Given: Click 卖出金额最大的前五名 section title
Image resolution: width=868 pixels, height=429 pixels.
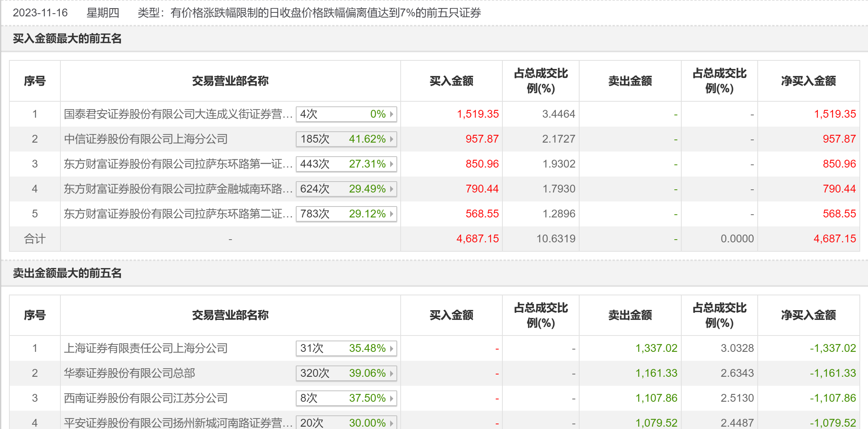Looking at the screenshot, I should (67, 273).
